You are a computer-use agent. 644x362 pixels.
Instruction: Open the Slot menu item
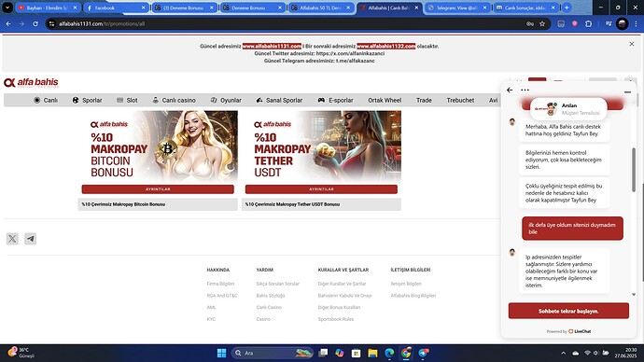127,100
